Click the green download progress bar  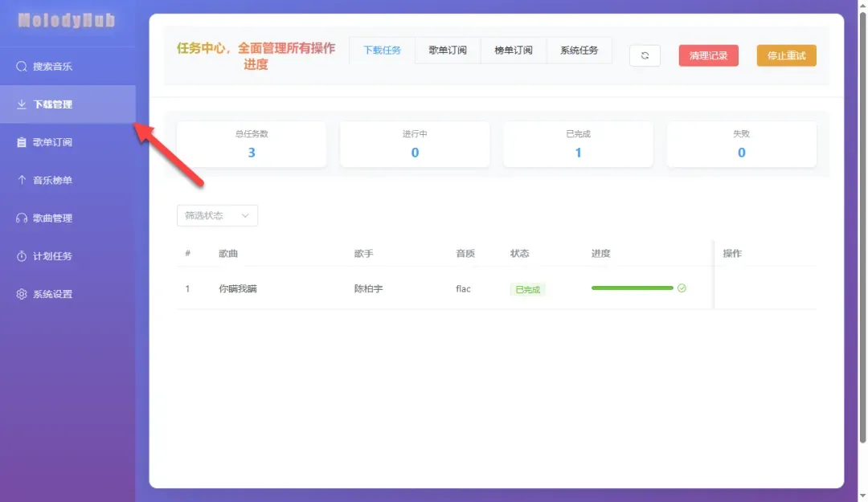point(632,288)
